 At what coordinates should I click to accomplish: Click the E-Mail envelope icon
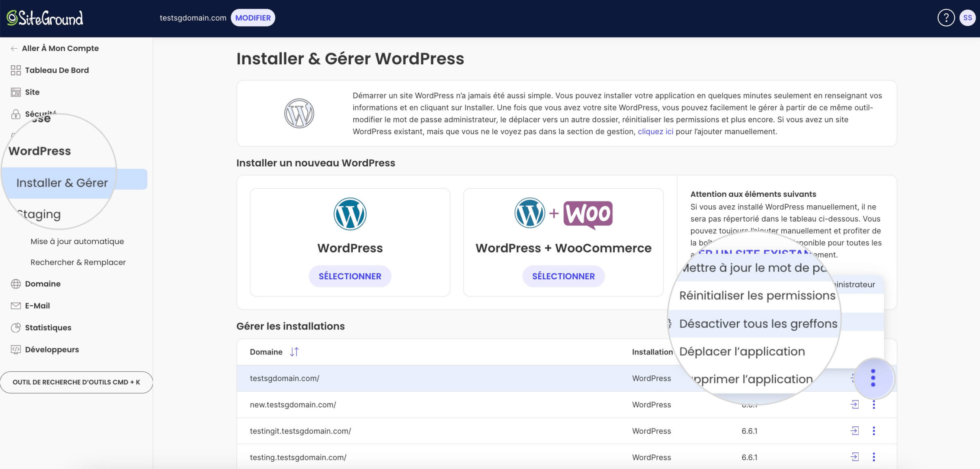coord(16,306)
